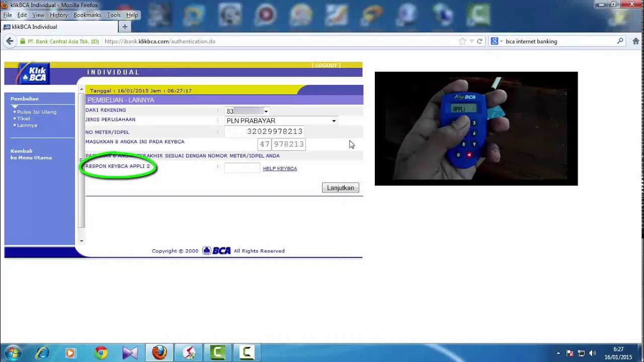Click Kembali ke Menu Utama
Screen dimensions: 644x362
point(31,154)
